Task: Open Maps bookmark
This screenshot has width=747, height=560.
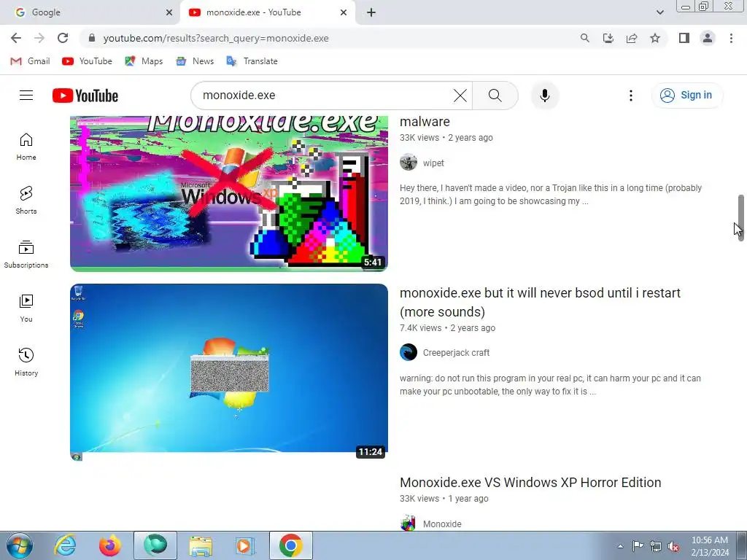Action: pos(144,61)
